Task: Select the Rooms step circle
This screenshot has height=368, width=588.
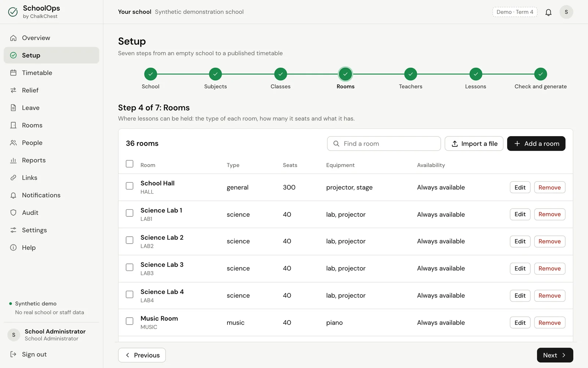Action: 345,74
